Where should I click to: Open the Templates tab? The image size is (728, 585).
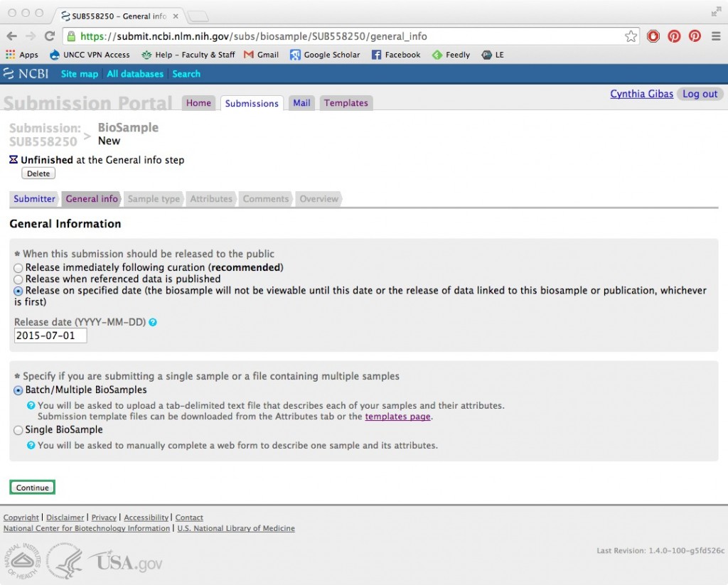coord(346,103)
